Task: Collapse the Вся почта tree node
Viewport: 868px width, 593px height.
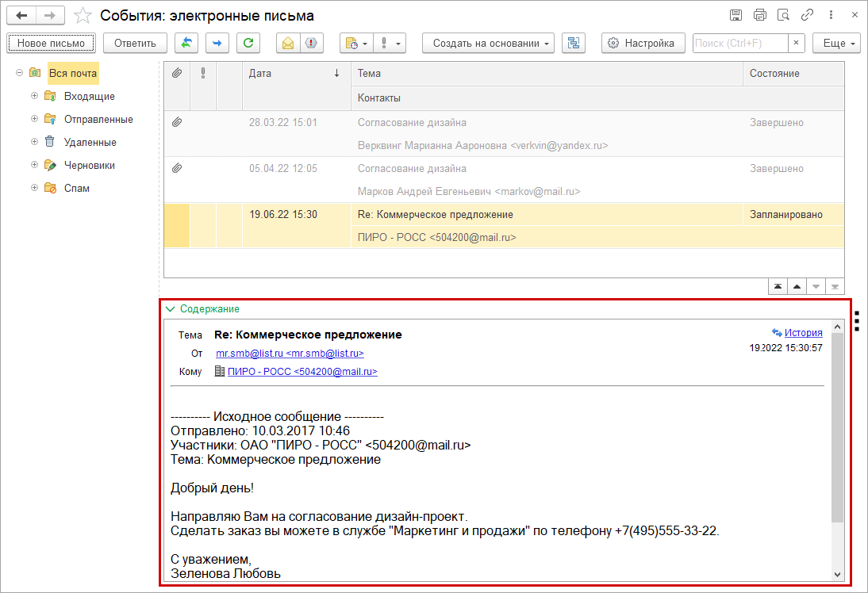Action: 19,72
